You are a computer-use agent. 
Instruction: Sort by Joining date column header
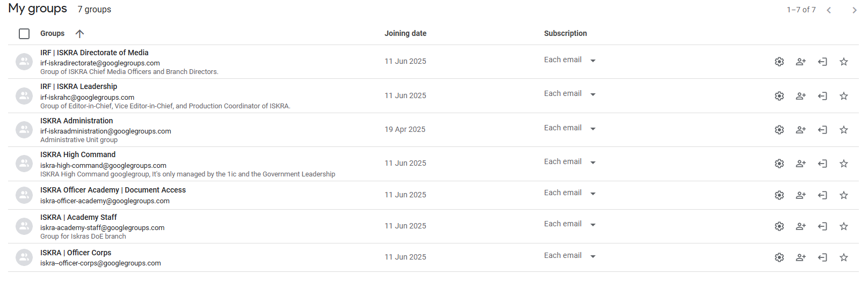406,33
